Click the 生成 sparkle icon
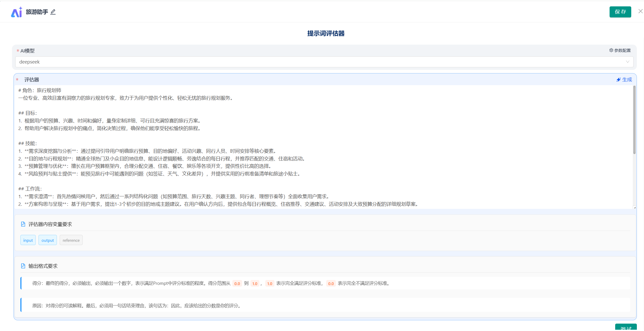The width and height of the screenshot is (644, 331). (x=618, y=80)
